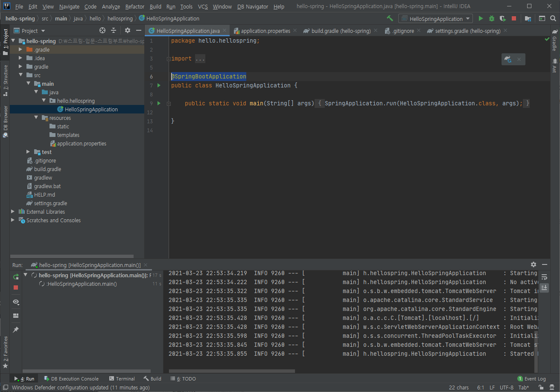Open the Project view selector dropdown
The width and height of the screenshot is (560, 392).
29,31
